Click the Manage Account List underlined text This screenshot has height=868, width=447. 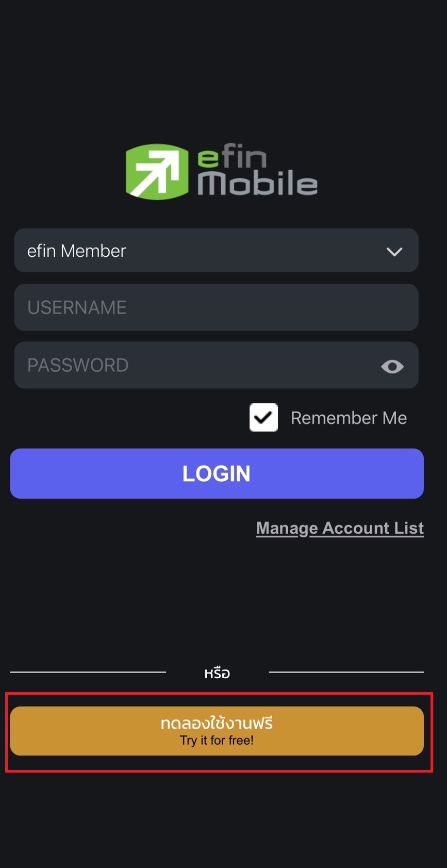(x=339, y=528)
